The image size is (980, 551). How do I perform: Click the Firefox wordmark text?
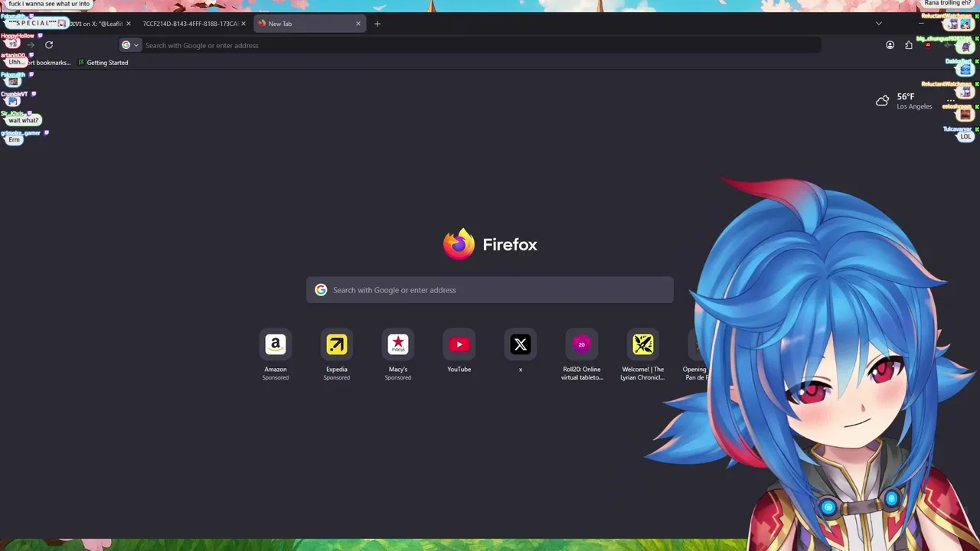tap(510, 245)
